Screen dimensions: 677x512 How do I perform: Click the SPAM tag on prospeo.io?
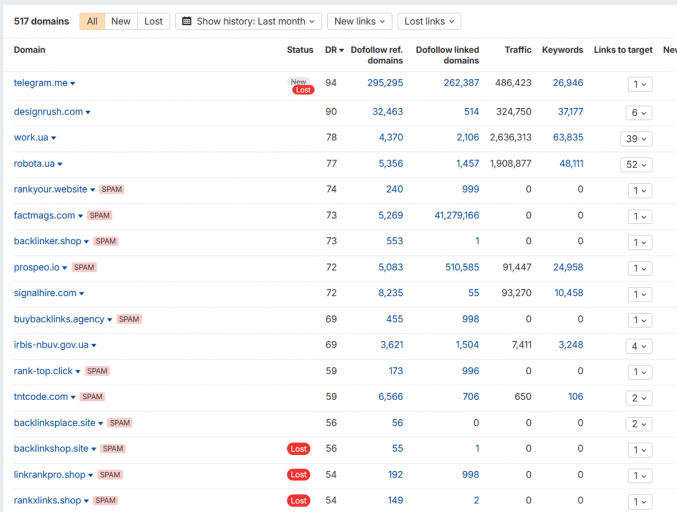(84, 267)
